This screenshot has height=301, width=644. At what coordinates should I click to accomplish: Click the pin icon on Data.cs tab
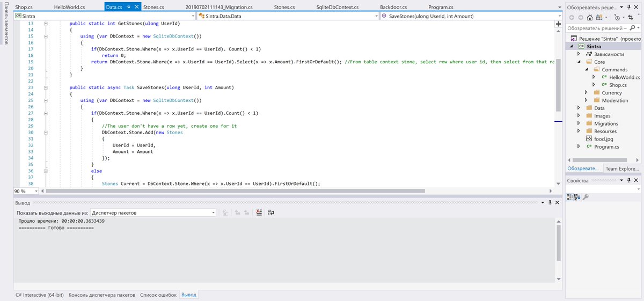(x=129, y=8)
